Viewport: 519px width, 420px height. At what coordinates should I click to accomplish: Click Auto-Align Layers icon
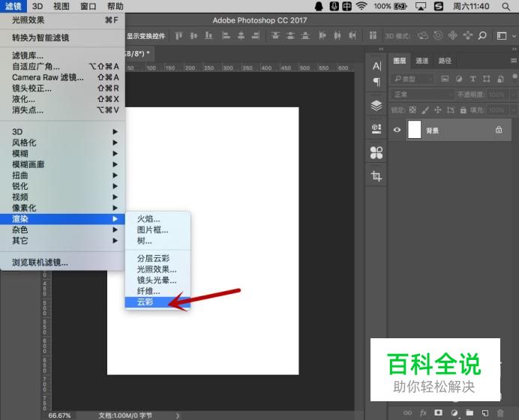coord(373,35)
